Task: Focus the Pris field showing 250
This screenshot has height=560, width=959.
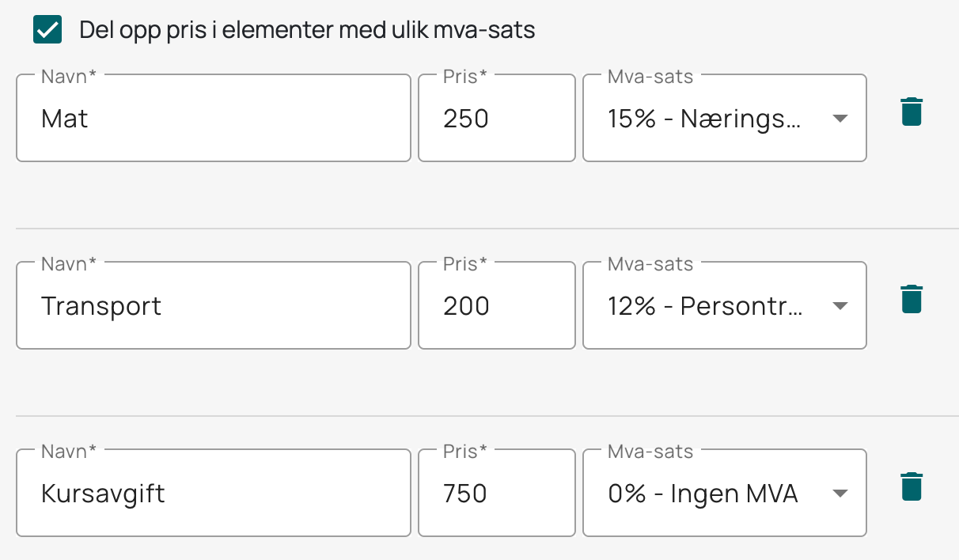Action: click(x=497, y=118)
